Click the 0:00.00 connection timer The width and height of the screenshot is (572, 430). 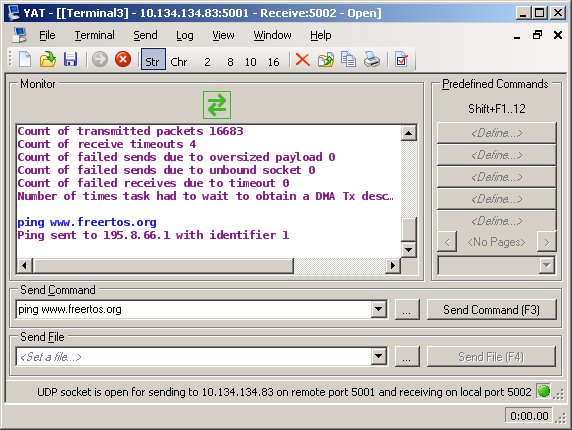pyautogui.click(x=529, y=416)
